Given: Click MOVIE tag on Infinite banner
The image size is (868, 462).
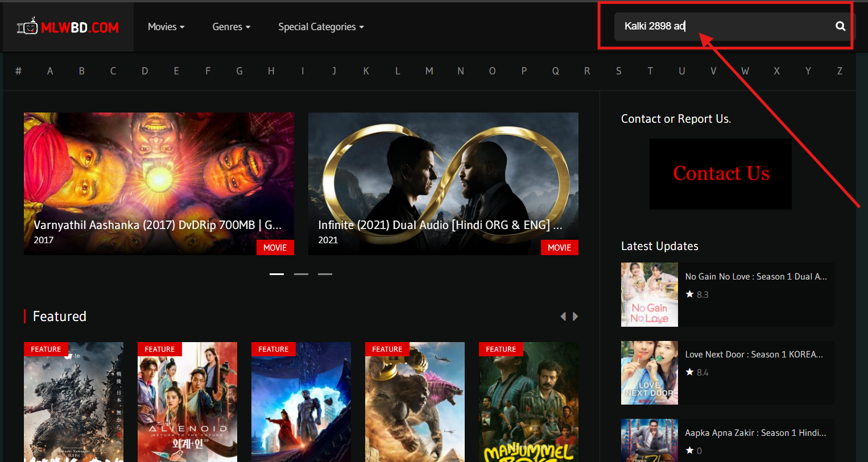Looking at the screenshot, I should tap(560, 248).
